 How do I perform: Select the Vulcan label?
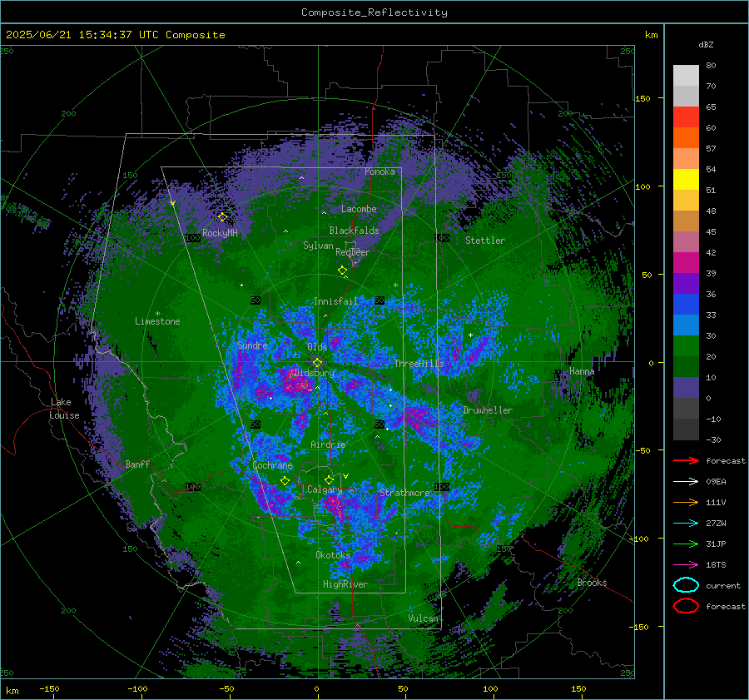coord(424,618)
